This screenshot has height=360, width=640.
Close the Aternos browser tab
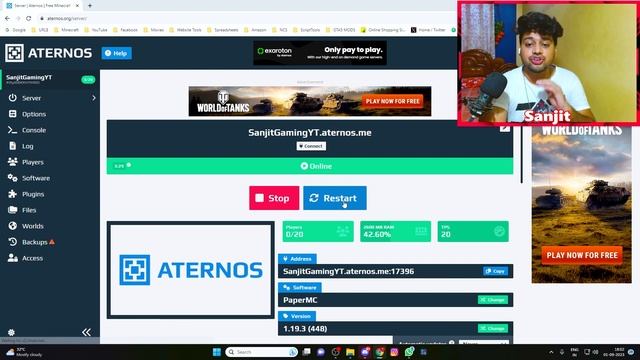[77, 6]
